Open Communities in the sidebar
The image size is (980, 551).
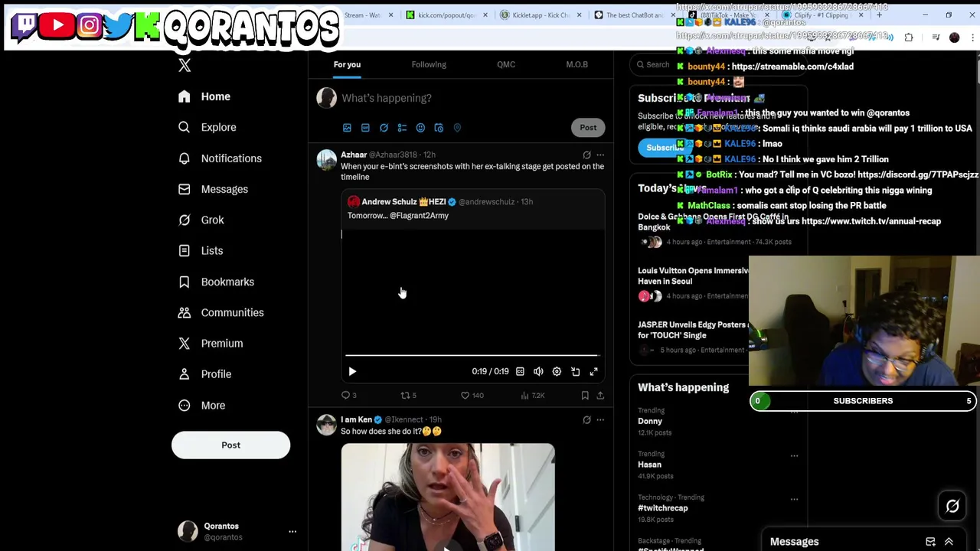(220, 312)
